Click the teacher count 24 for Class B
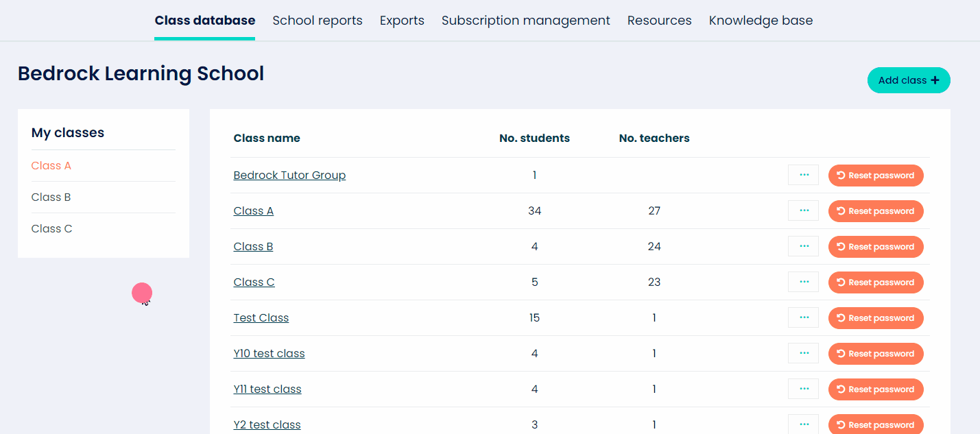980x434 pixels. tap(654, 246)
